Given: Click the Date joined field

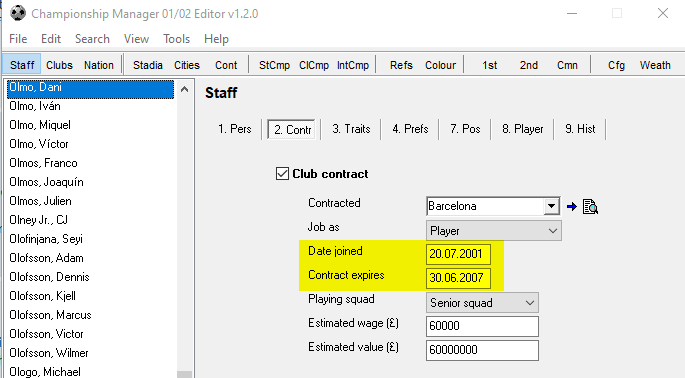Looking at the screenshot, I should click(458, 254).
